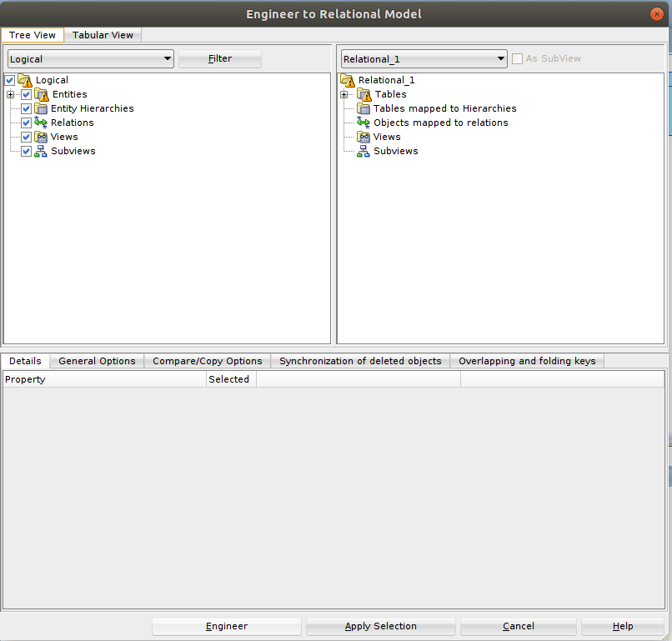This screenshot has height=641, width=672.
Task: Click the Entity Hierarchies folder icon
Action: click(x=41, y=108)
